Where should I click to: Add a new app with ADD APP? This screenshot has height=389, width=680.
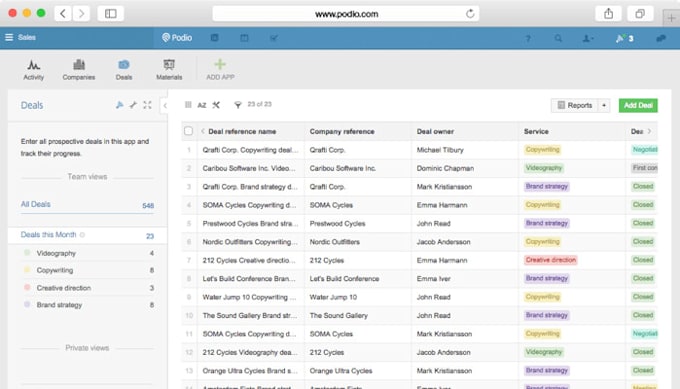(x=220, y=69)
